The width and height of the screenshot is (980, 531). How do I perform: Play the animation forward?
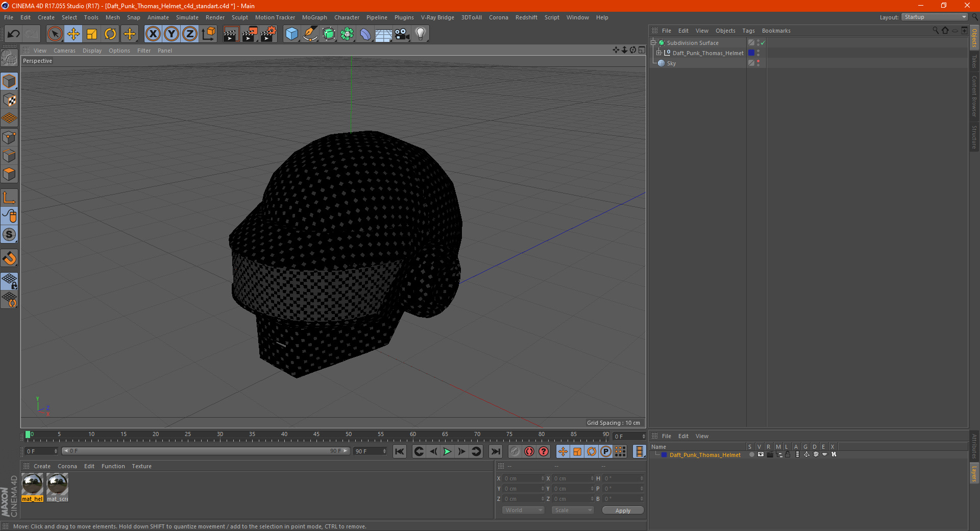(x=447, y=451)
